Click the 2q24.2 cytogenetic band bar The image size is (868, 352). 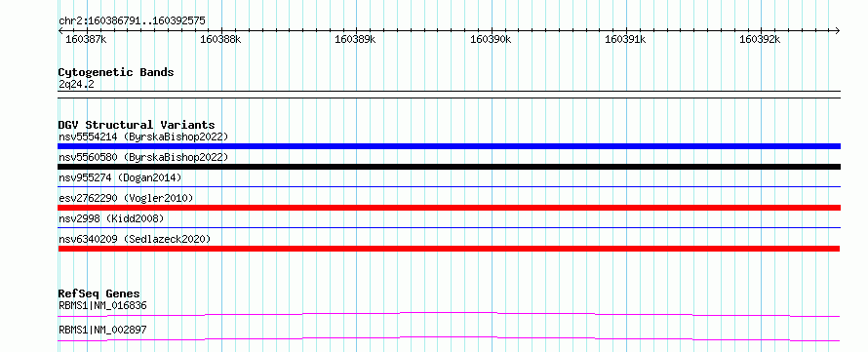[x=449, y=95]
